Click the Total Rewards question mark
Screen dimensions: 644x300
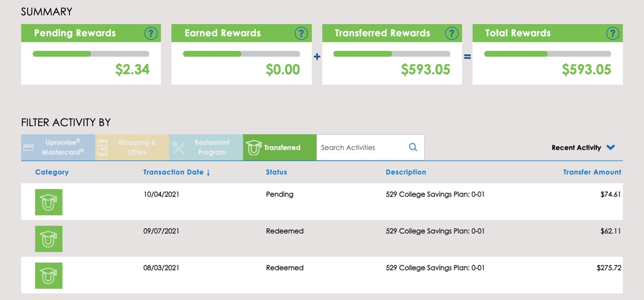click(612, 33)
